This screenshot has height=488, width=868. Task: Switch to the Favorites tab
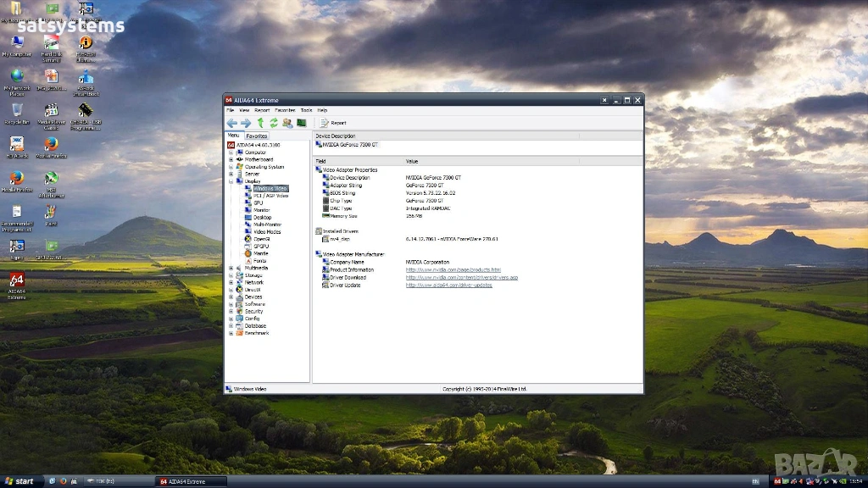click(256, 136)
